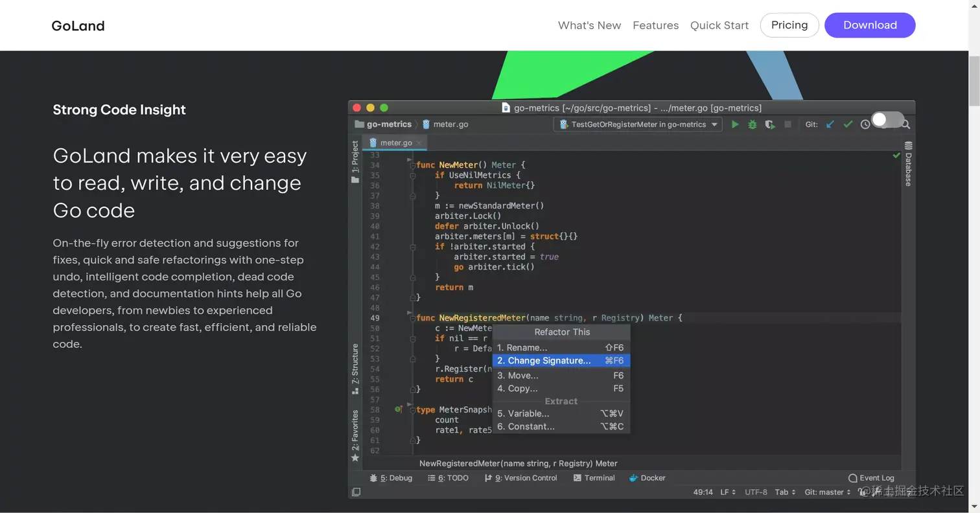Open the Tab indent selector in the status bar
This screenshot has height=513, width=980.
[x=786, y=492]
